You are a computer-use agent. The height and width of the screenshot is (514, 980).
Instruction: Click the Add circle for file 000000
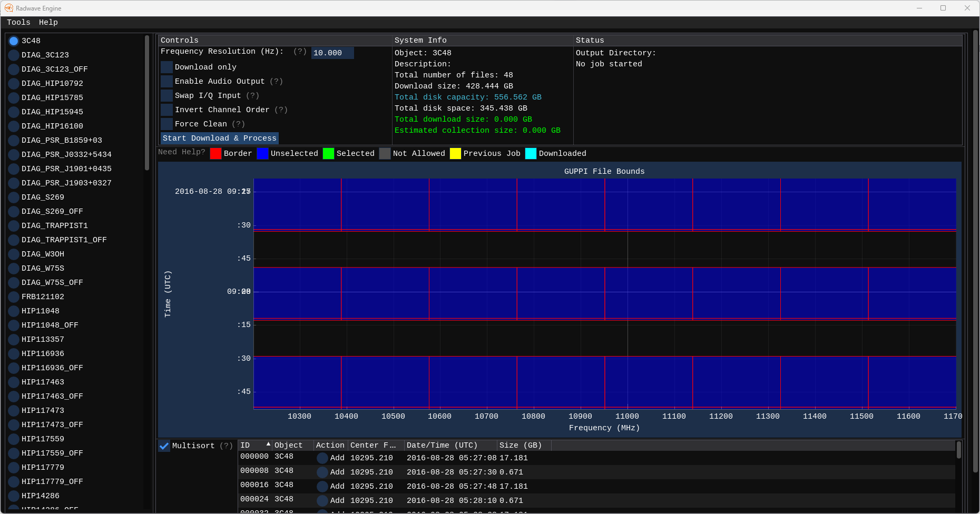click(322, 458)
